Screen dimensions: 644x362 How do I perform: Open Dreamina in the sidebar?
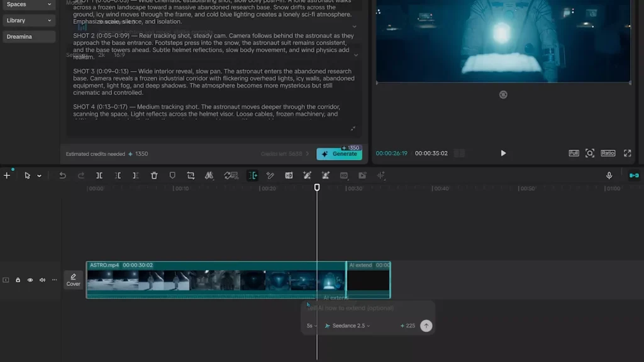pyautogui.click(x=29, y=36)
